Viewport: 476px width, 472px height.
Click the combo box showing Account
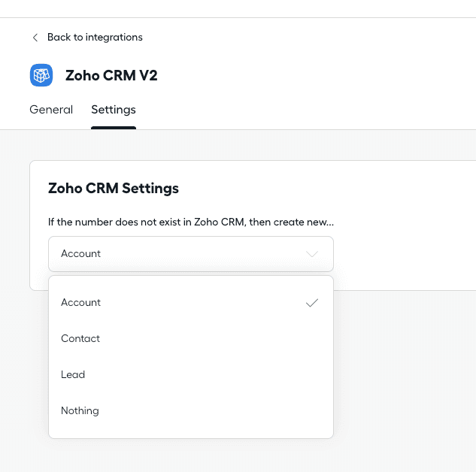[180, 254]
